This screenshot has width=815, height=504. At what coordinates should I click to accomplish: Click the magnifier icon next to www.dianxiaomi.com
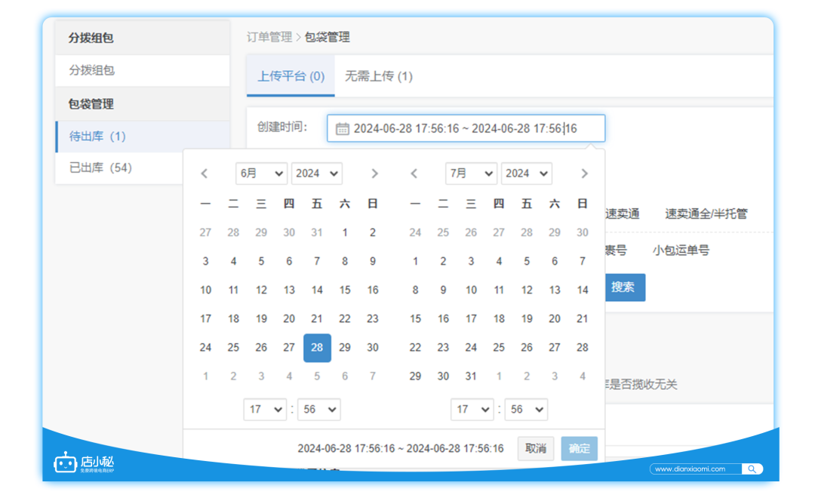(752, 469)
